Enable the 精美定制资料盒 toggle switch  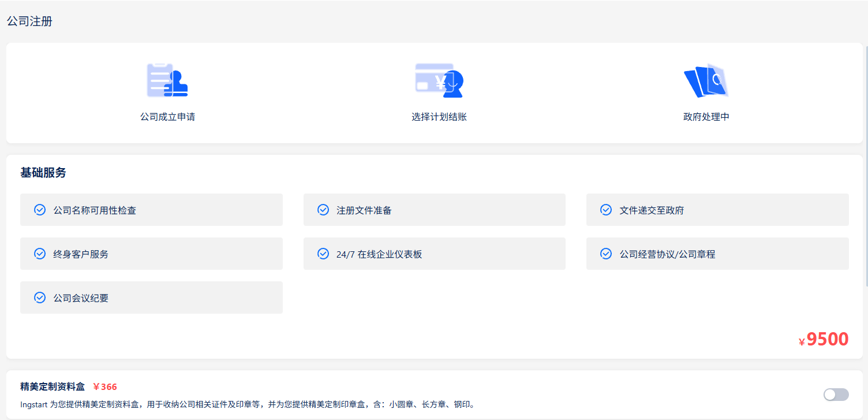tap(836, 395)
